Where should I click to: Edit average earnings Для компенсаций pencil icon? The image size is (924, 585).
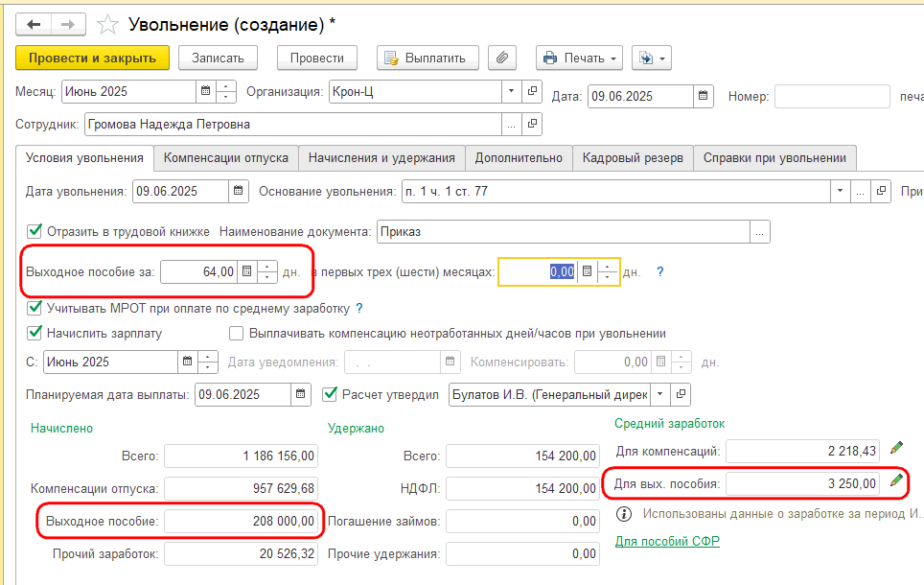[x=896, y=448]
